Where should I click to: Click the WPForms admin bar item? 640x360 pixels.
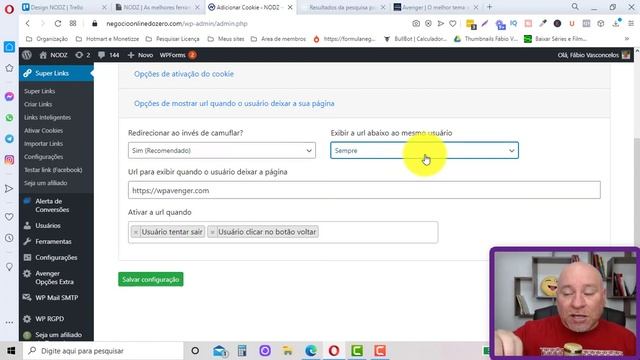point(178,55)
